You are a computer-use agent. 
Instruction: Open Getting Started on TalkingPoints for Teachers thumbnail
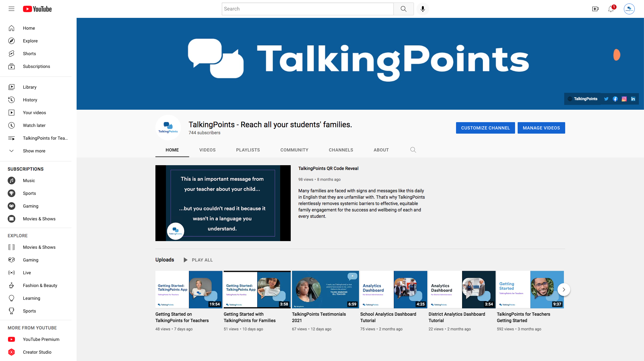coord(189,290)
